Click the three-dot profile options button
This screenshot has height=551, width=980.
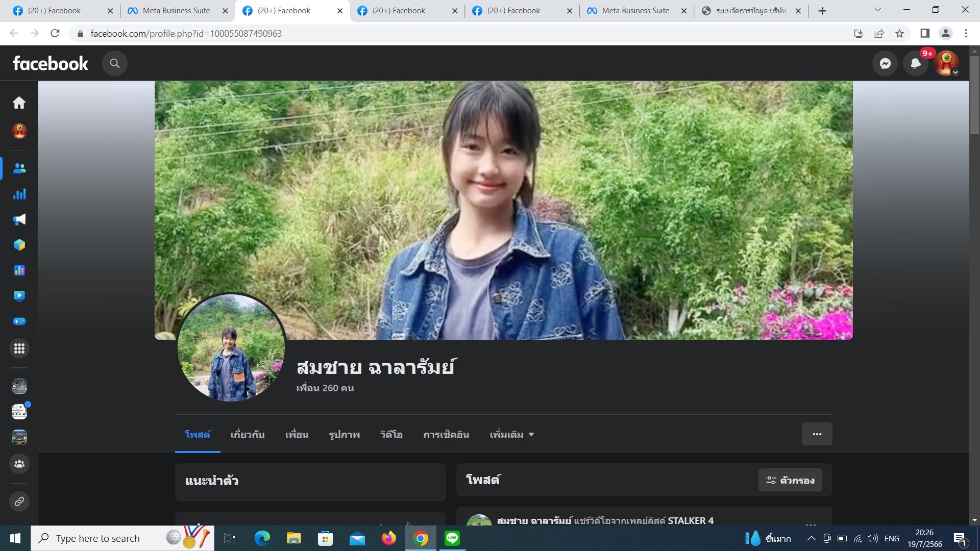(x=817, y=434)
